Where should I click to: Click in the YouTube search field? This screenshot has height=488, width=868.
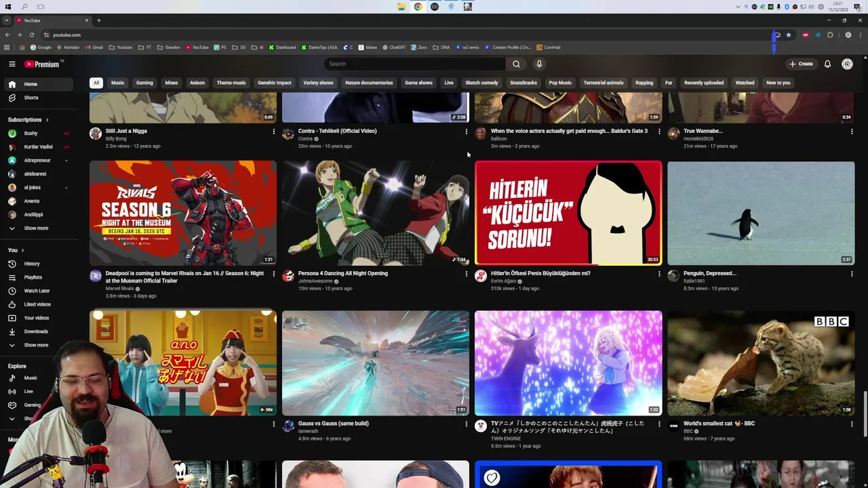click(x=415, y=64)
